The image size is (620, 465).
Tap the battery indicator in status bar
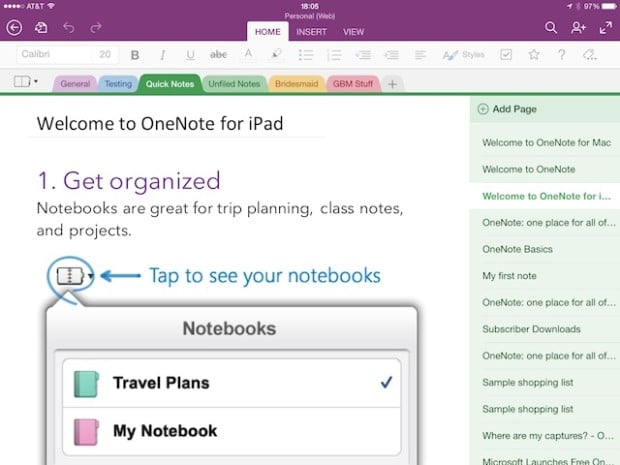pos(609,6)
